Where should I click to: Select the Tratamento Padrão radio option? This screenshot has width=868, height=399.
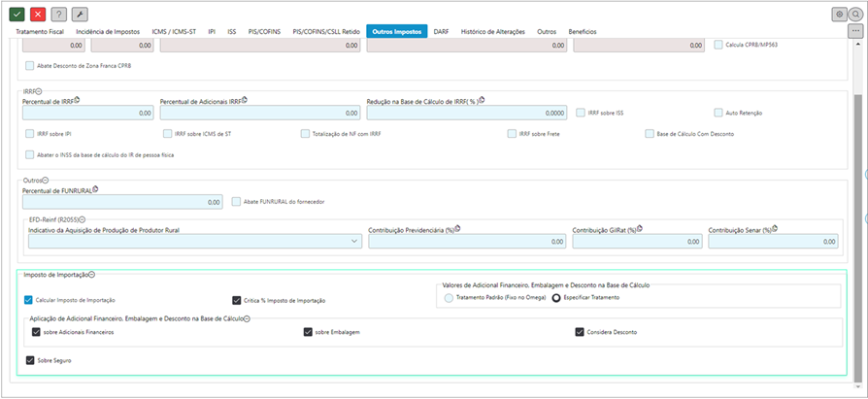(449, 298)
